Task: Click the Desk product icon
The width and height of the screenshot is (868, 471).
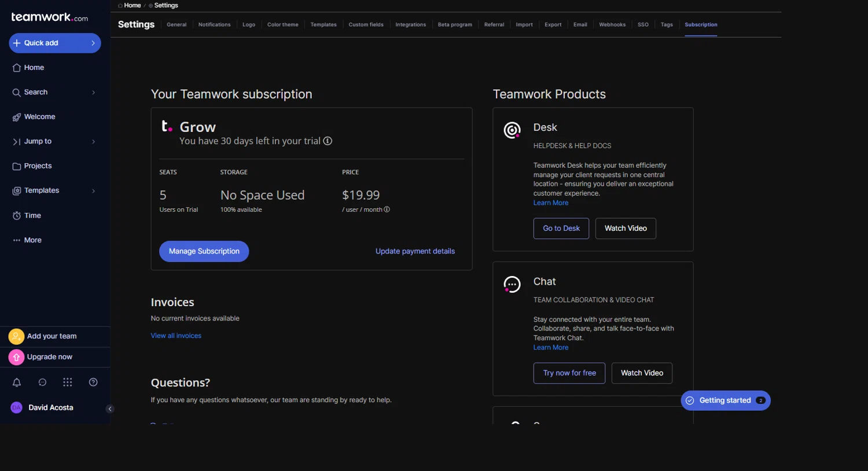Action: coord(512,130)
